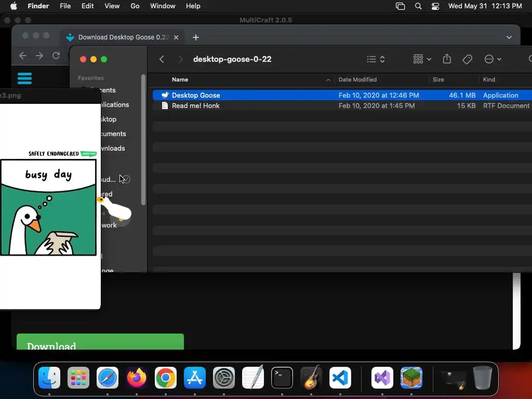The height and width of the screenshot is (399, 532).
Task: Open the Apple menu
Action: 14,6
